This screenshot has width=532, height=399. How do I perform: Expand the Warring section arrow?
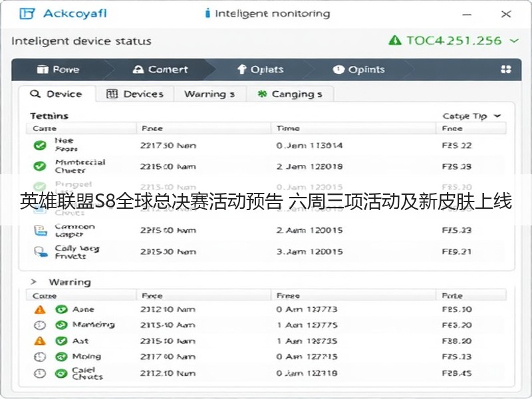(33, 281)
